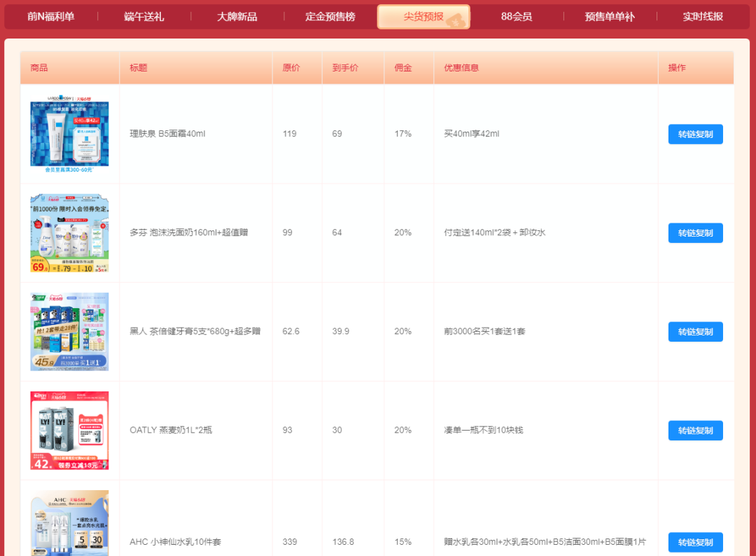Click the 15% commission cell
Screen dimensions: 756x556
(x=403, y=543)
